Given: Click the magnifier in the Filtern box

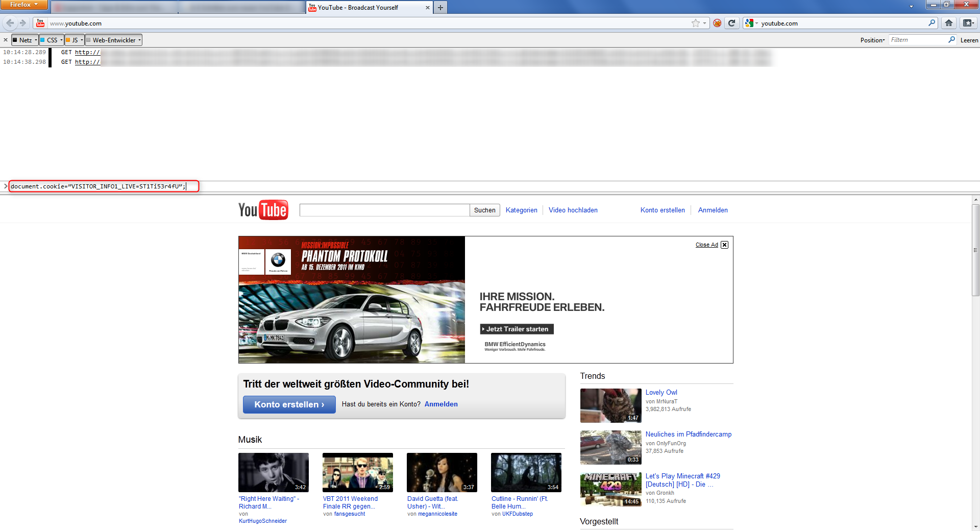Looking at the screenshot, I should tap(951, 40).
